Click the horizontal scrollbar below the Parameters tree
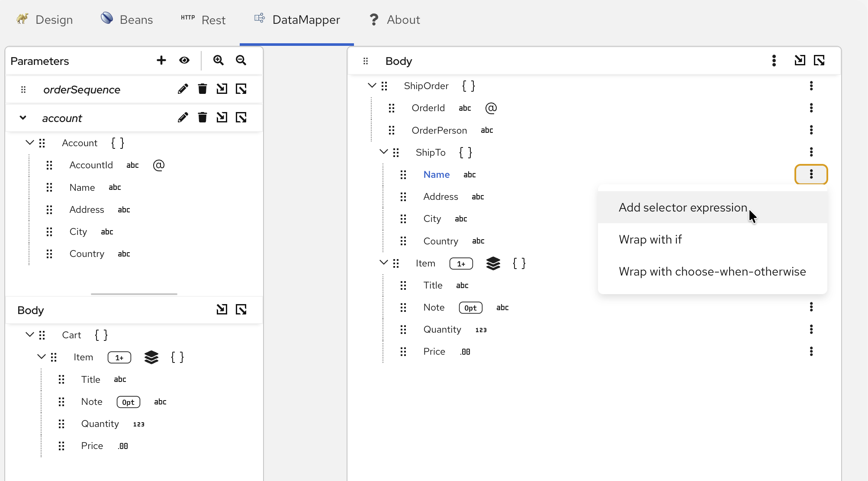This screenshot has width=868, height=481. [134, 293]
